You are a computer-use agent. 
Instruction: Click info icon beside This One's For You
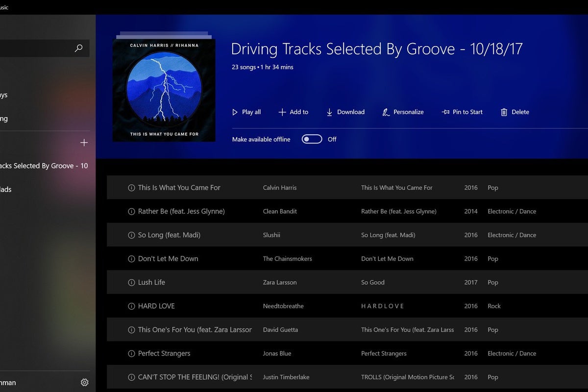point(131,330)
